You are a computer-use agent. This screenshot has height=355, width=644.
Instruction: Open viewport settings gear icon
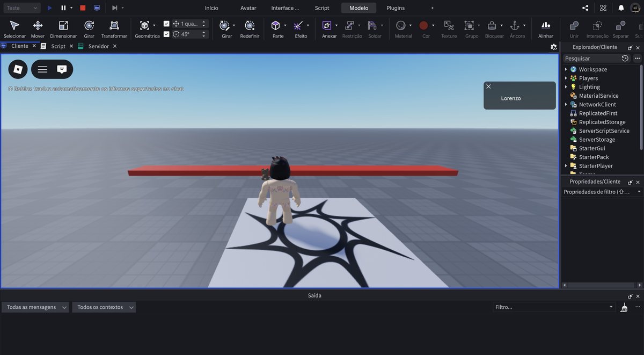554,47
